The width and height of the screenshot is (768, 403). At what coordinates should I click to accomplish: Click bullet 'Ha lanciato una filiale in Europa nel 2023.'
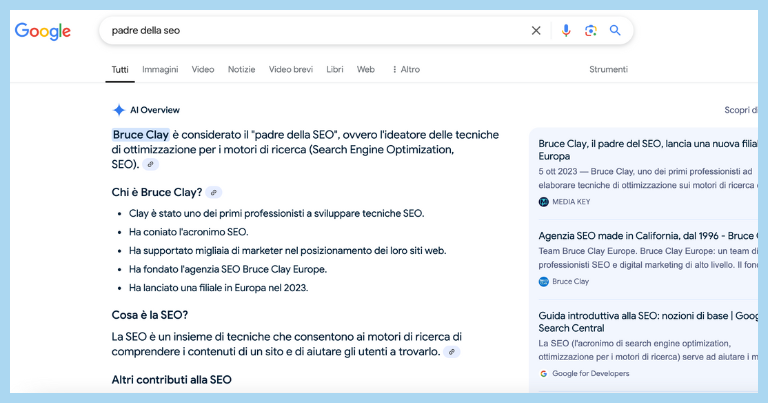pyautogui.click(x=218, y=288)
